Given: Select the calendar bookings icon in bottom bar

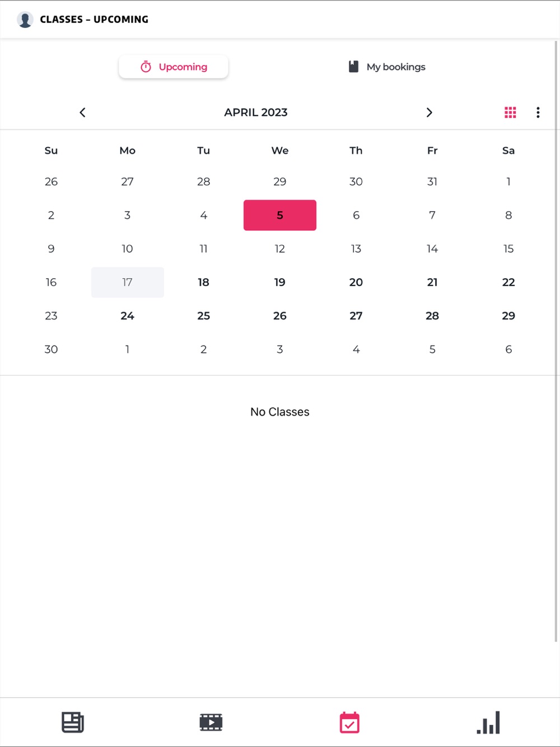Looking at the screenshot, I should (x=349, y=722).
